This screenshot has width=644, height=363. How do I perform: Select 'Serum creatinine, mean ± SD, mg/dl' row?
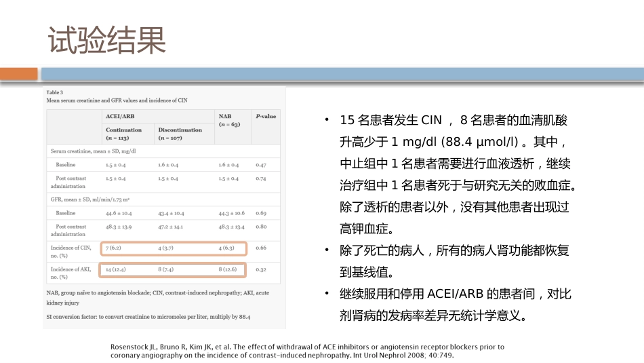tap(163, 151)
